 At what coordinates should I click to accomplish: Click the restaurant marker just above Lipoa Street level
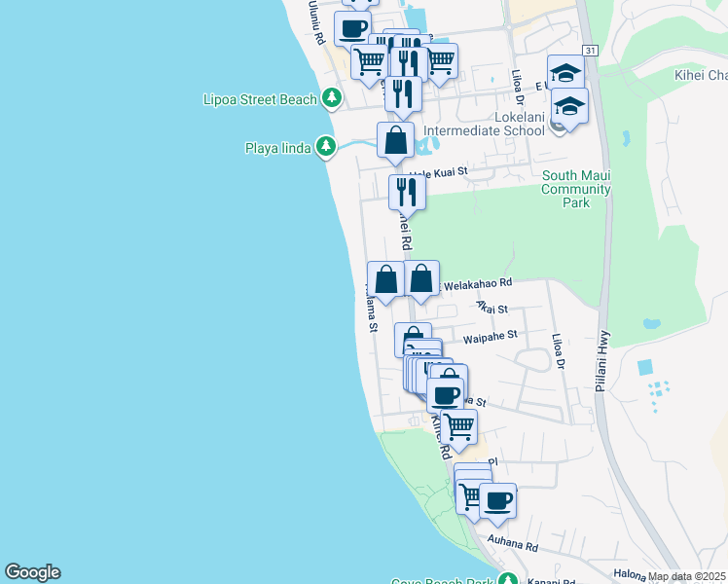coord(403,97)
